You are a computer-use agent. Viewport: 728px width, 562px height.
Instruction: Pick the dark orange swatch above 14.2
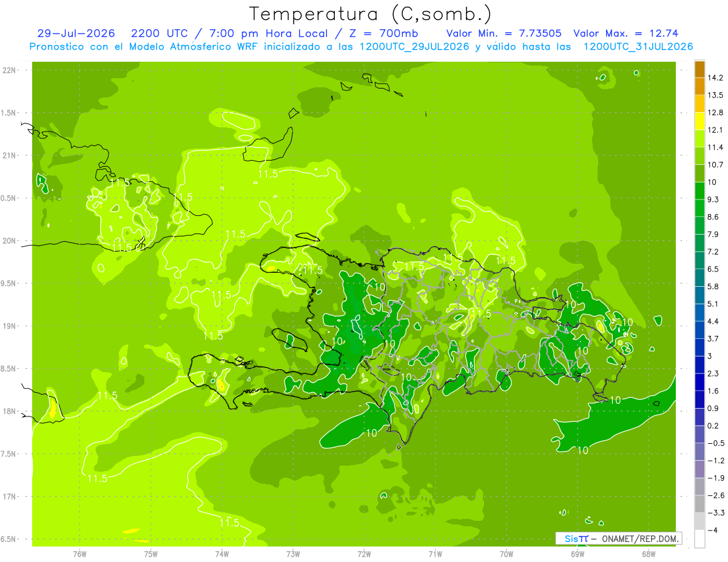click(x=699, y=69)
